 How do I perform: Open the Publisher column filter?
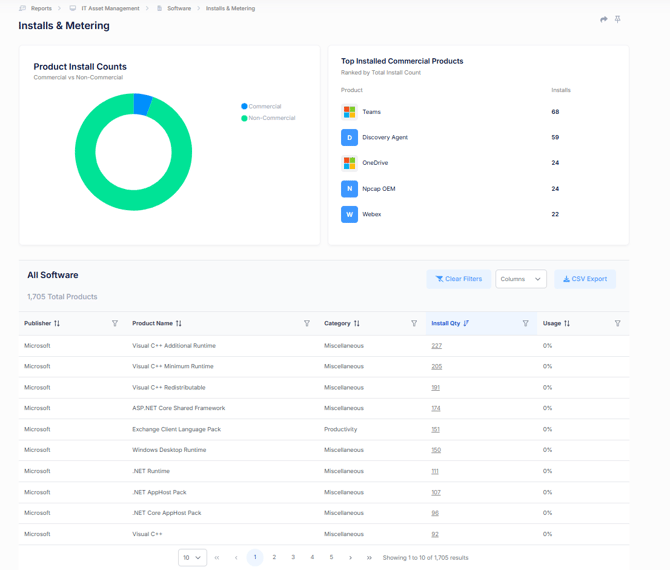tap(115, 324)
